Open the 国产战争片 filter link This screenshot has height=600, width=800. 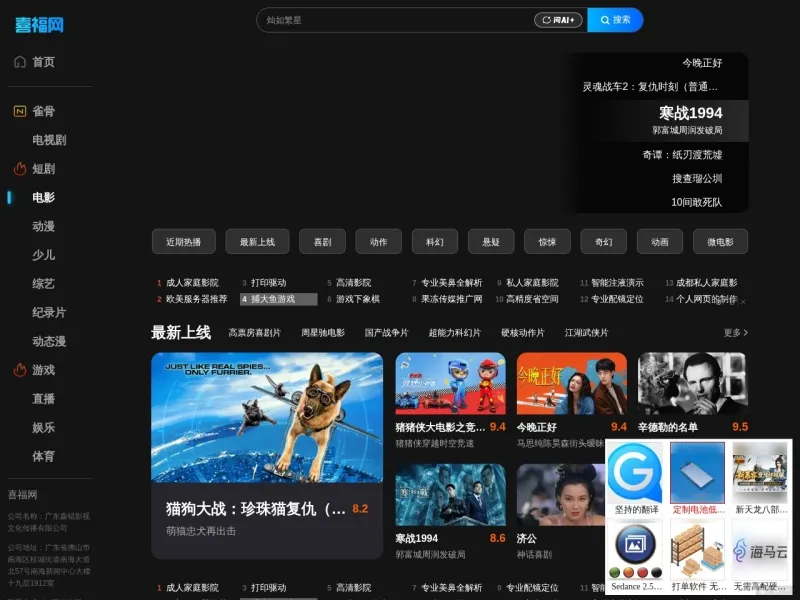click(x=386, y=333)
